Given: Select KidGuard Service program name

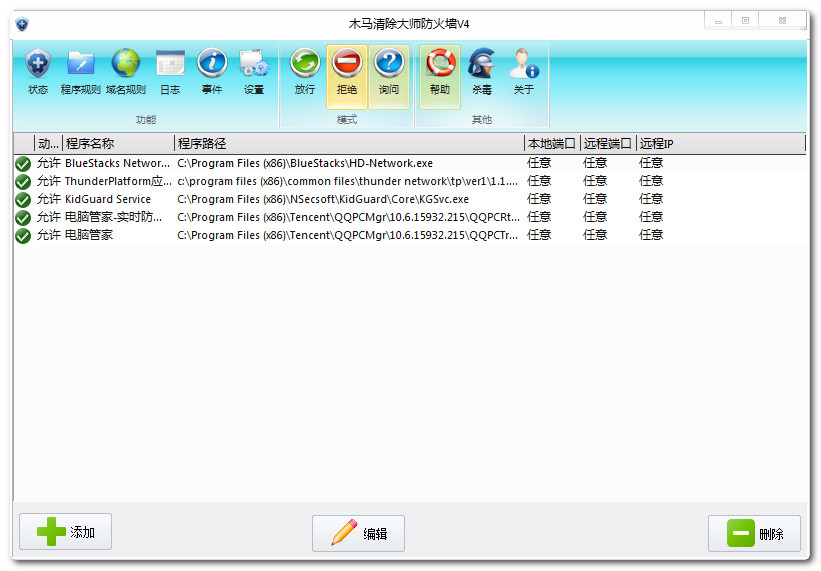Looking at the screenshot, I should [x=108, y=199].
